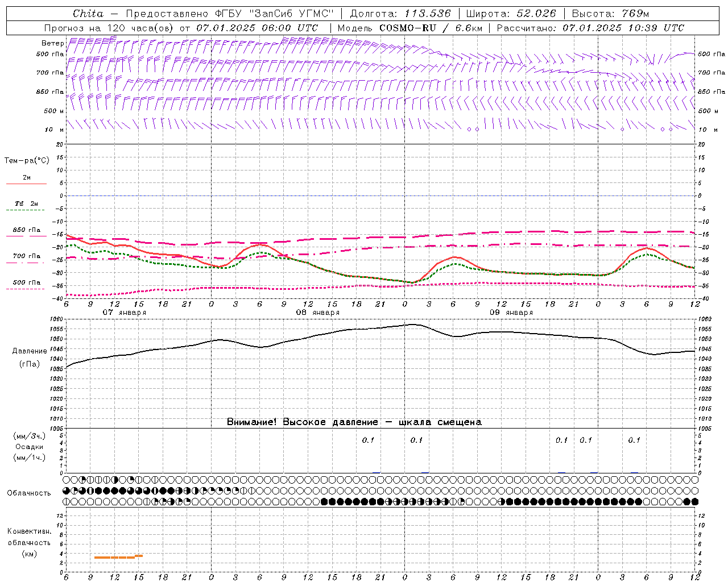Click "Прогноз на 120 часа(ов)" forecast start text
Viewport: 728px width, 582px height.
pos(109,28)
